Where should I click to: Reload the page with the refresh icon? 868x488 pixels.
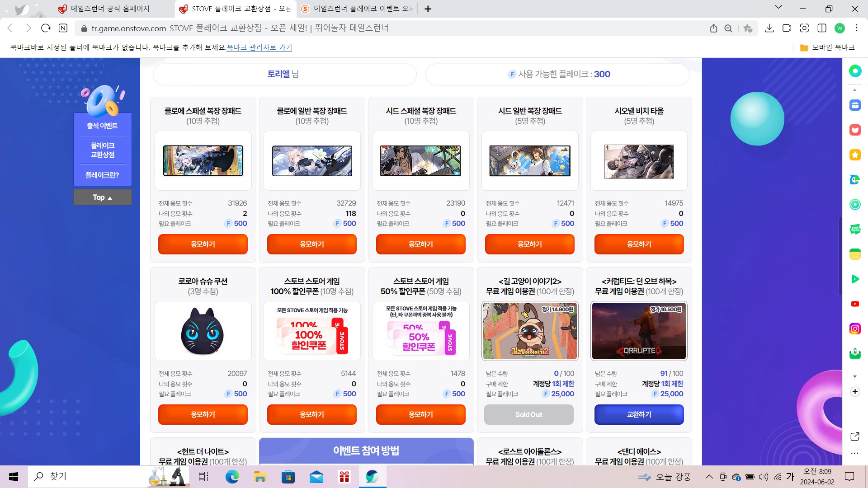pyautogui.click(x=46, y=28)
